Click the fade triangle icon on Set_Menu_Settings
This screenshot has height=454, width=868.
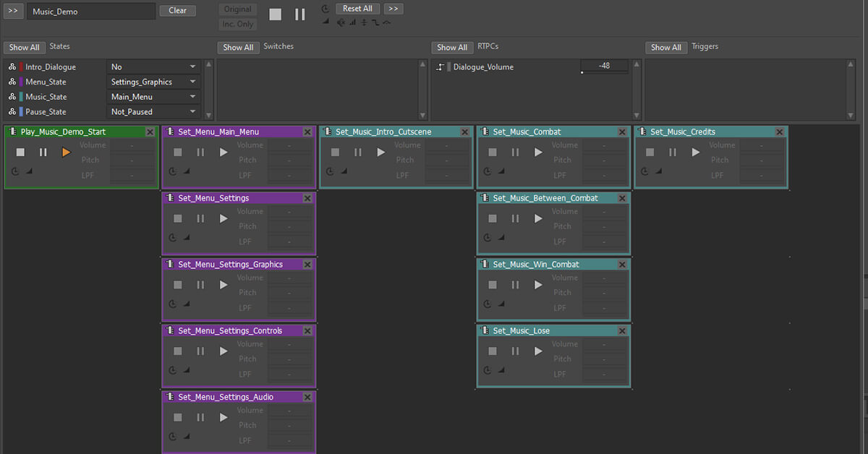185,237
